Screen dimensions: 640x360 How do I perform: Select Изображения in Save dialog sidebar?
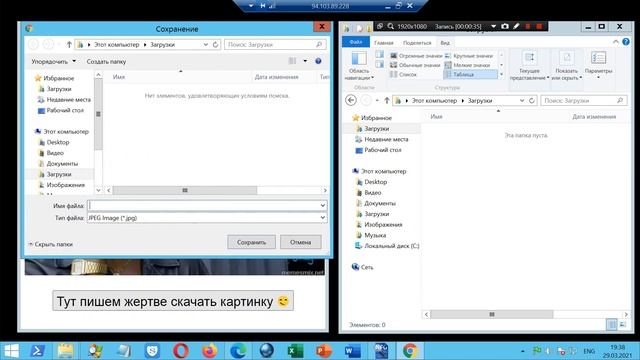point(61,184)
